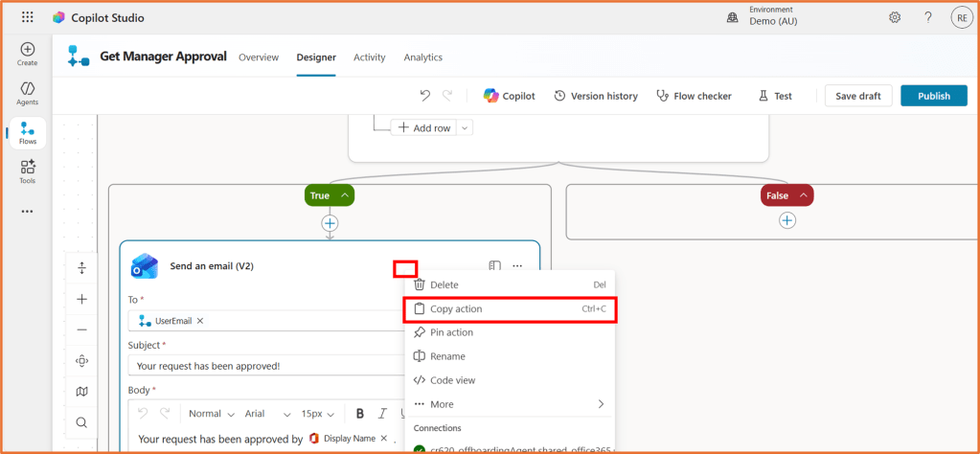Open Copilot assistant in toolbar
Viewport: 980px width, 454px height.
(510, 96)
